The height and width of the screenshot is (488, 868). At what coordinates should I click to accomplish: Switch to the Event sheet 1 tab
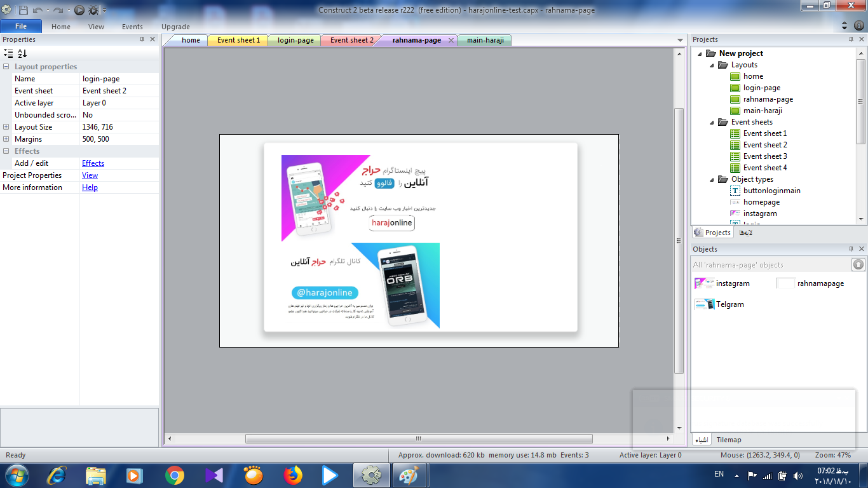coord(238,40)
